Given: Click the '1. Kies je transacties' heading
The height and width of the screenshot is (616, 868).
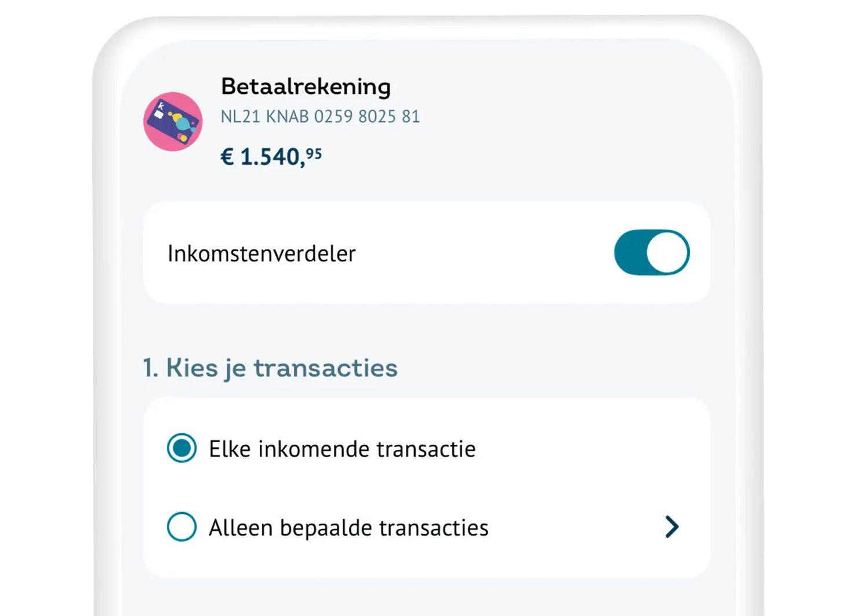Looking at the screenshot, I should tap(270, 368).
